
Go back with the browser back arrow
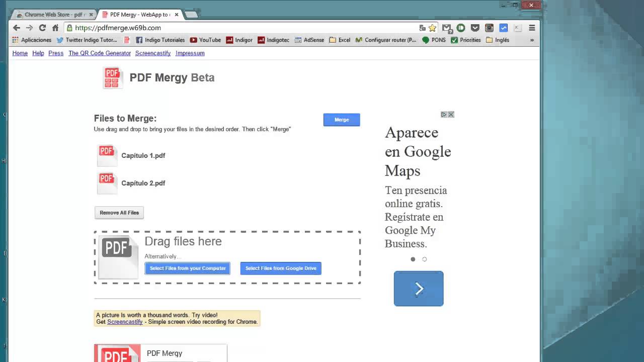(x=17, y=28)
